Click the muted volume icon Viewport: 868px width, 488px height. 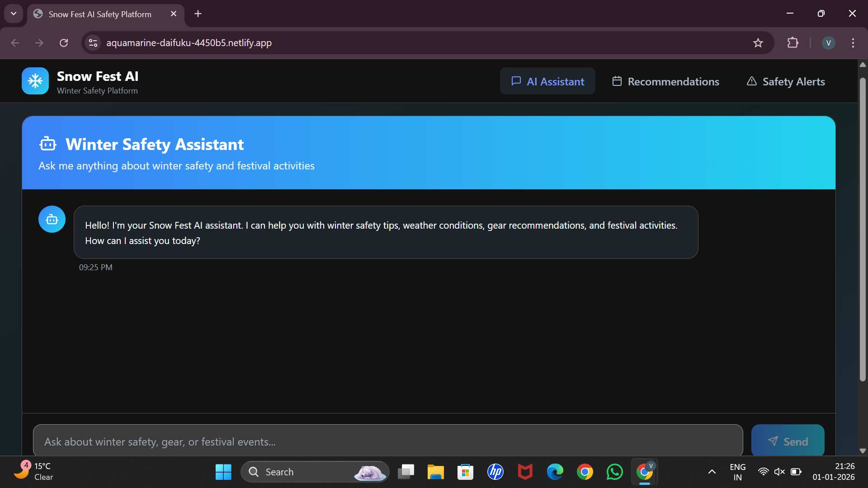point(779,472)
